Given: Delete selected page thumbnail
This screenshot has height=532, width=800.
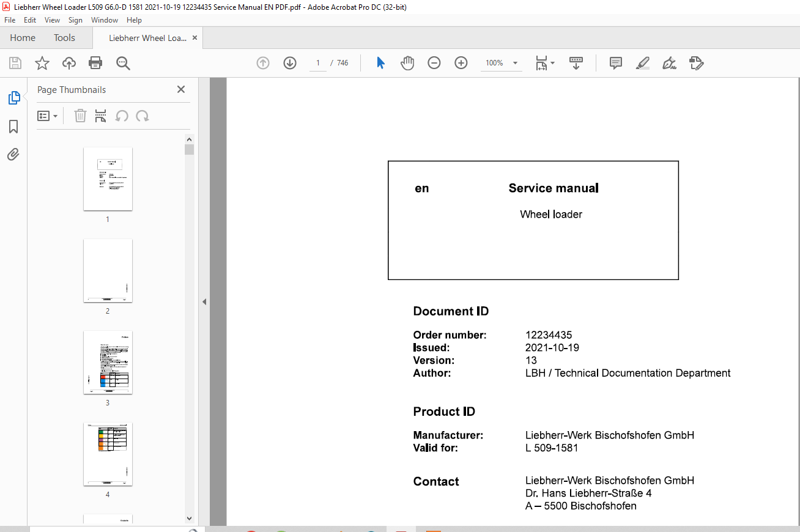Looking at the screenshot, I should pos(80,116).
